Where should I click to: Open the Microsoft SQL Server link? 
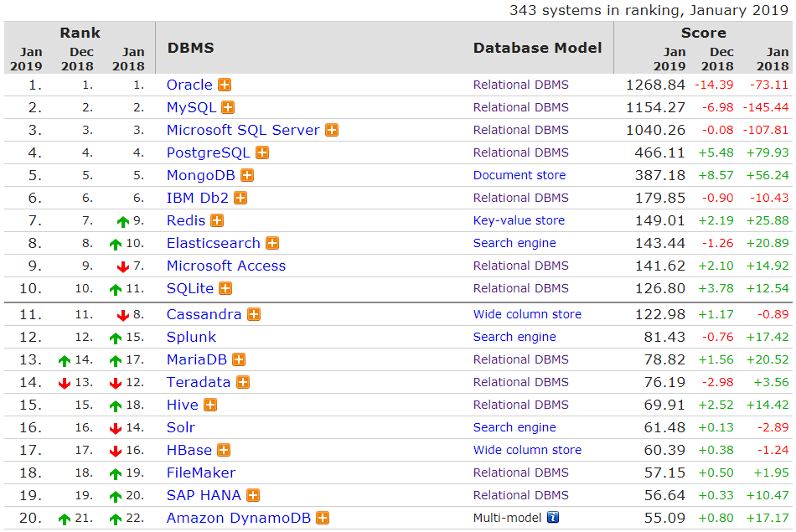coord(243,130)
